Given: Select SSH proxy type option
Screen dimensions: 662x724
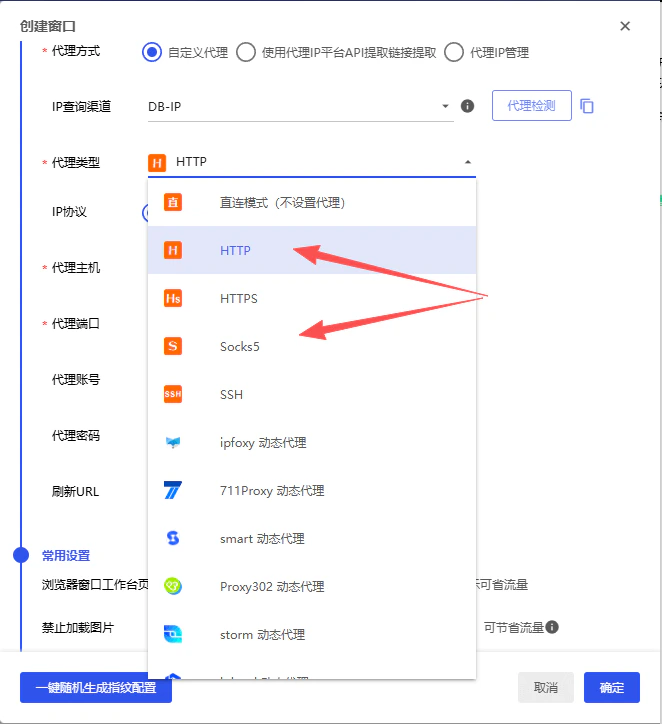Looking at the screenshot, I should point(312,394).
